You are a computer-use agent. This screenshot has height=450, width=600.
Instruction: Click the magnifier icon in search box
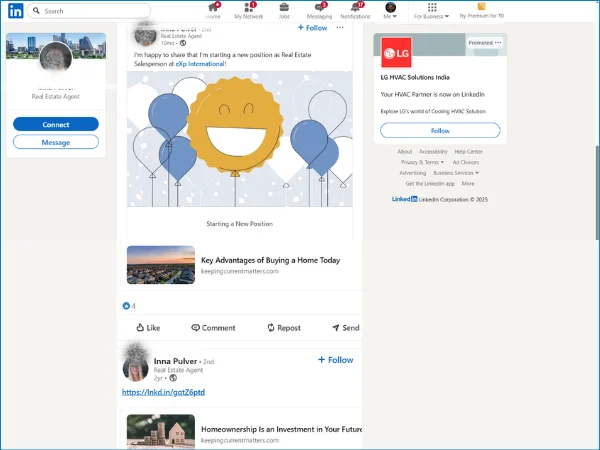tap(36, 11)
